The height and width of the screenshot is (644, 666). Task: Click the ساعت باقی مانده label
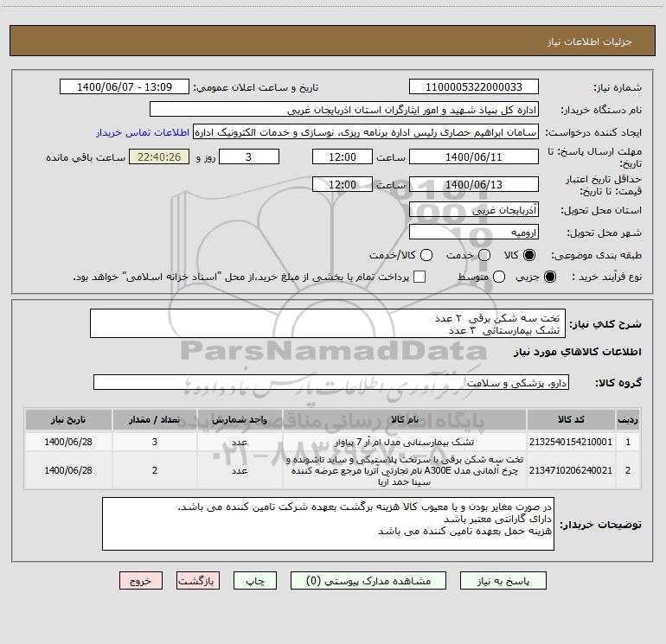click(x=86, y=157)
